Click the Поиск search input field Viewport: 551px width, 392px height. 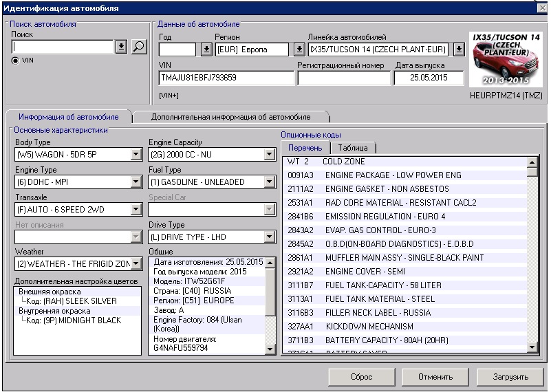pos(62,47)
